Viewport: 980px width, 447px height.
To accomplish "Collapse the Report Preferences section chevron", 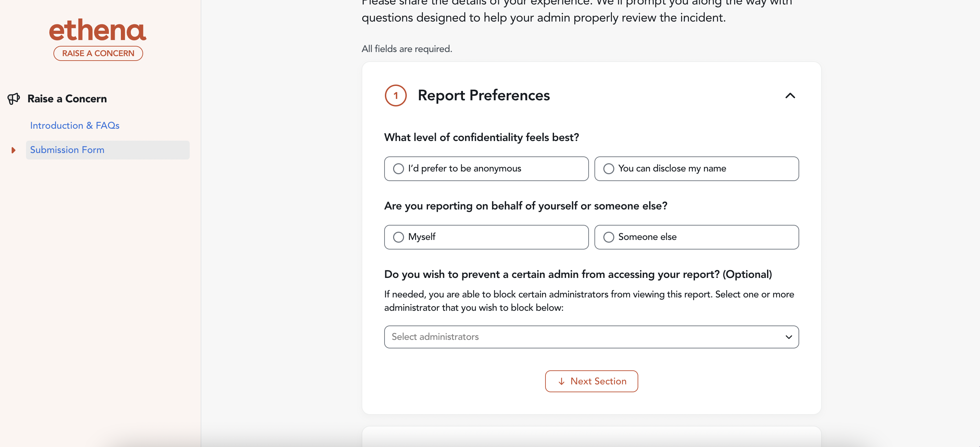I will point(790,95).
